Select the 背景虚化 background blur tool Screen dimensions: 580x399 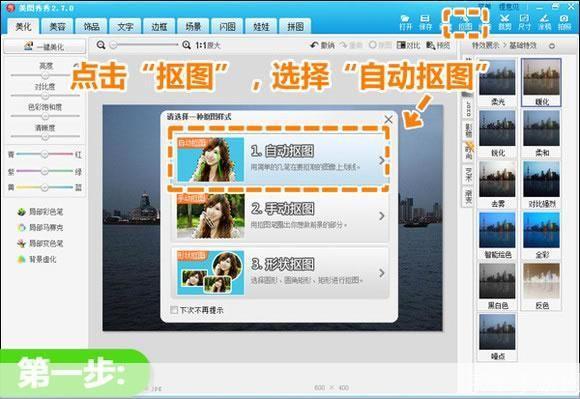(37, 259)
